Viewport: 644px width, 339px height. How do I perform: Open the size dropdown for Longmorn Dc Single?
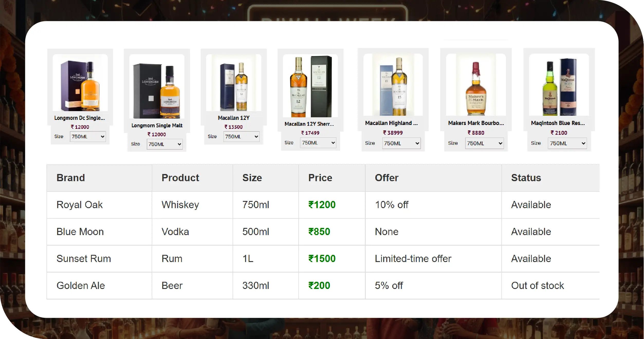point(88,137)
